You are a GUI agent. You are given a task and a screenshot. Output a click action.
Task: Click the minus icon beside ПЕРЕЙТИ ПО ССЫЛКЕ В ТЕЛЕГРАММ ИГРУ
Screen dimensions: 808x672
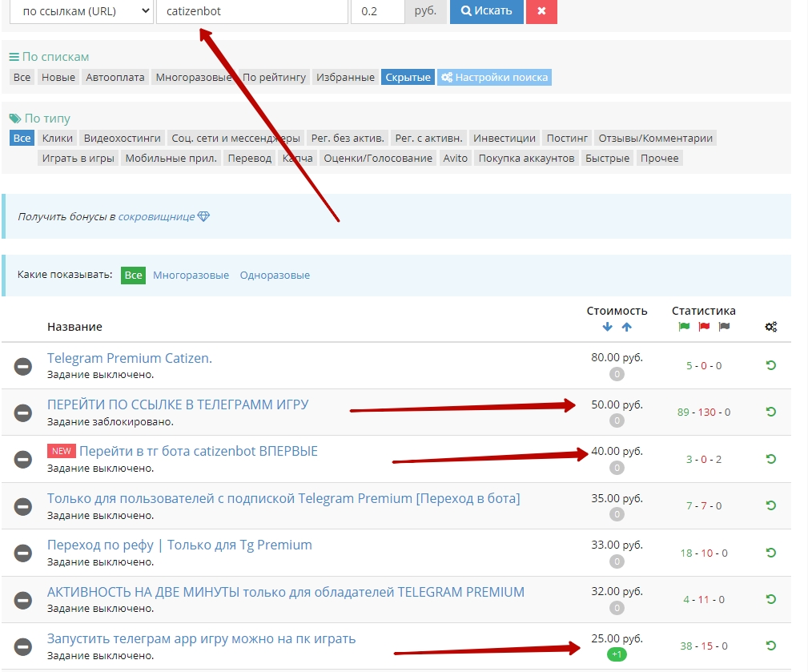[x=22, y=412]
